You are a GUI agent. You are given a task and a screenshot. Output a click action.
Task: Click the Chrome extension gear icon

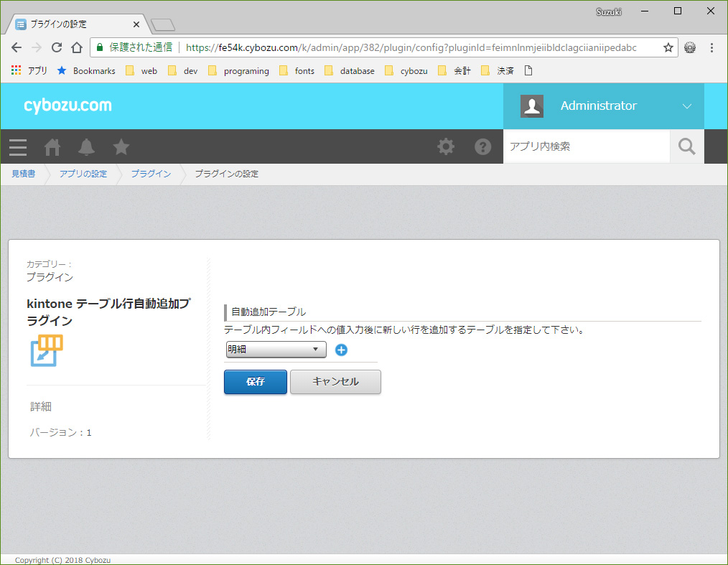[x=690, y=47]
